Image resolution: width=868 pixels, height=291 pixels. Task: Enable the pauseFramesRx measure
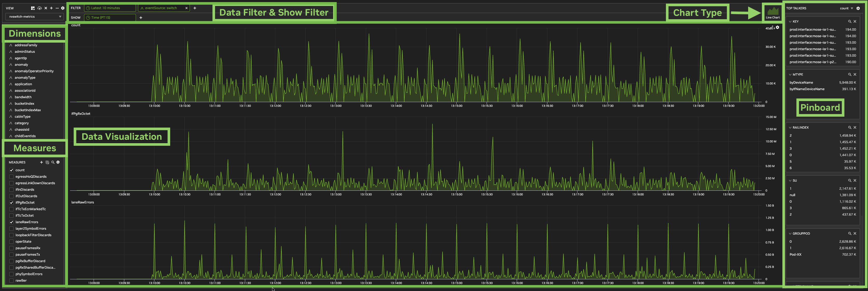click(x=11, y=248)
